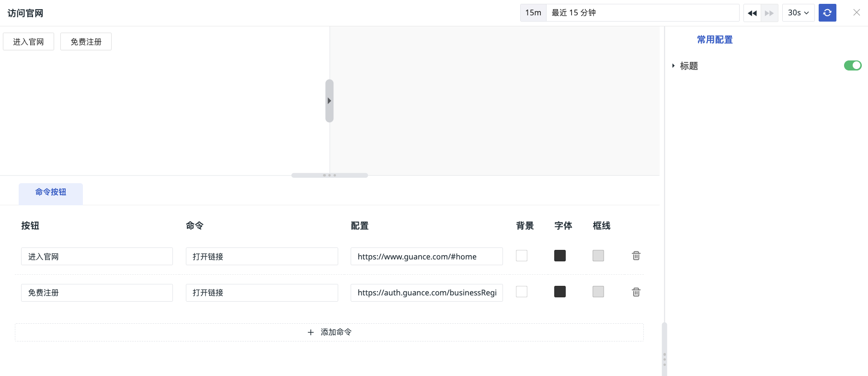The image size is (868, 376).
Task: Delete the 进入官网 command row
Action: point(636,256)
